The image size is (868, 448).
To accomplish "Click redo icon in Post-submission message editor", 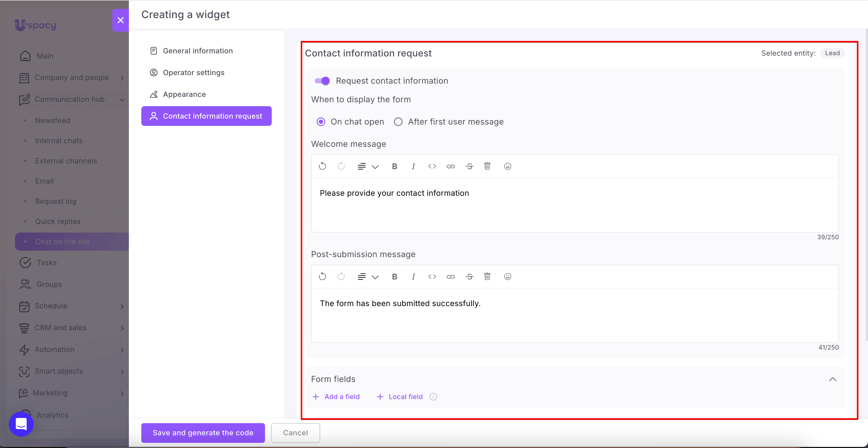I will (x=341, y=276).
